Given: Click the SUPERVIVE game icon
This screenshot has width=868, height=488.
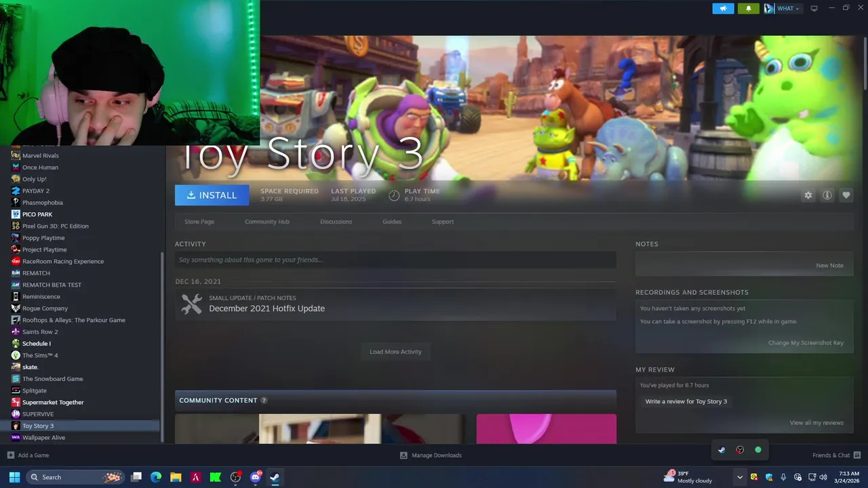Looking at the screenshot, I should [16, 414].
